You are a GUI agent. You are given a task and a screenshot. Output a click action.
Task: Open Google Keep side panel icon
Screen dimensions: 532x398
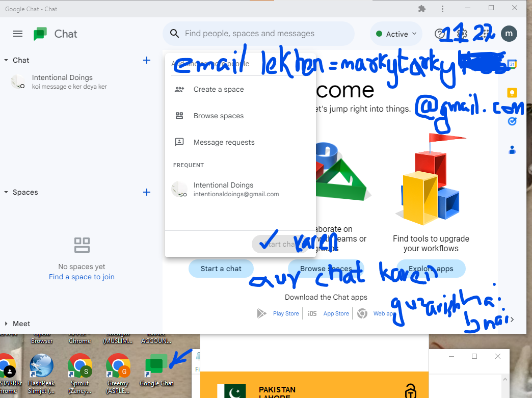coord(512,92)
